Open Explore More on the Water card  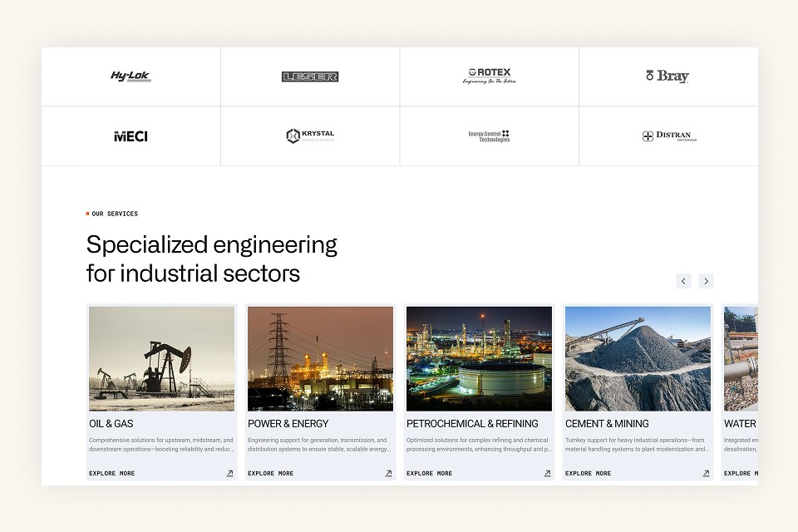[741, 474]
